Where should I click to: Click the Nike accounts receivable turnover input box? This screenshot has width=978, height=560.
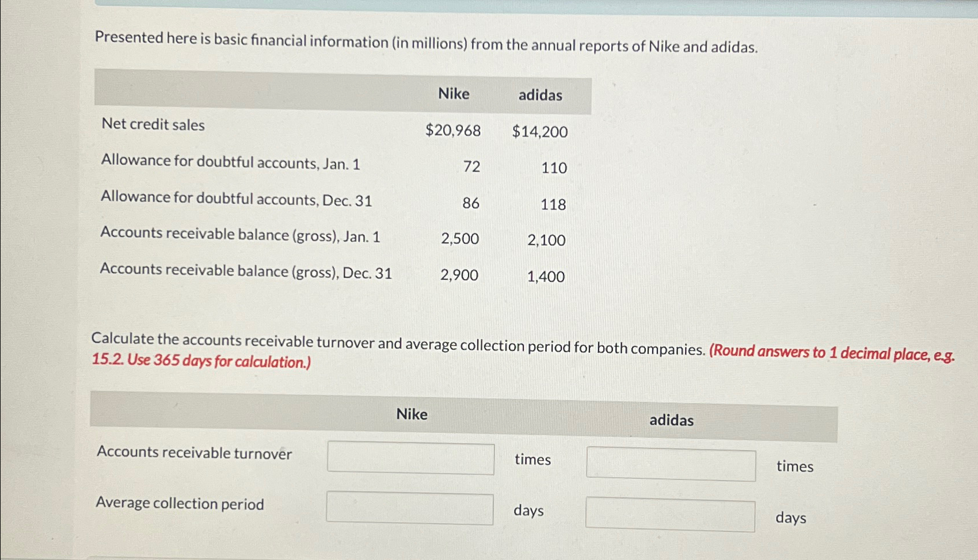[410, 459]
